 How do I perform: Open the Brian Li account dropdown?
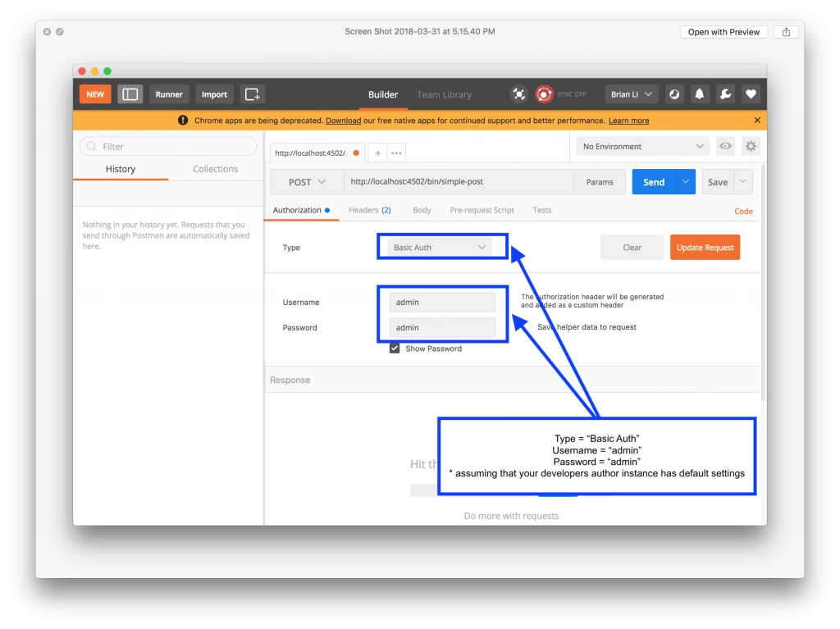pos(631,94)
